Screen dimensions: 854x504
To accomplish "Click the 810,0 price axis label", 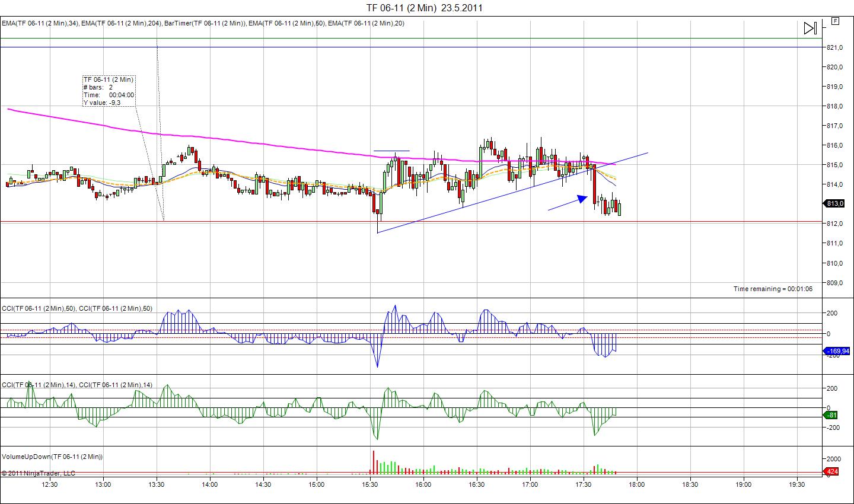I will [834, 263].
